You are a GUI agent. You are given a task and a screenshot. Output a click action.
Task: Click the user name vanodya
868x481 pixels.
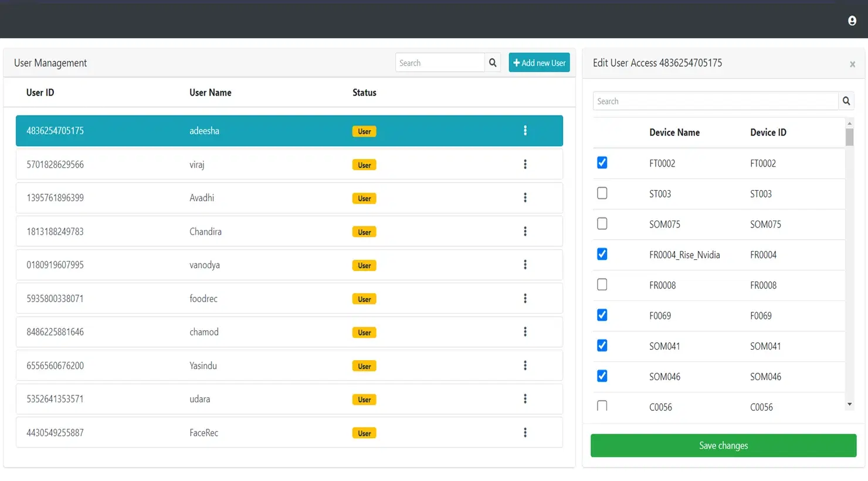(x=205, y=265)
